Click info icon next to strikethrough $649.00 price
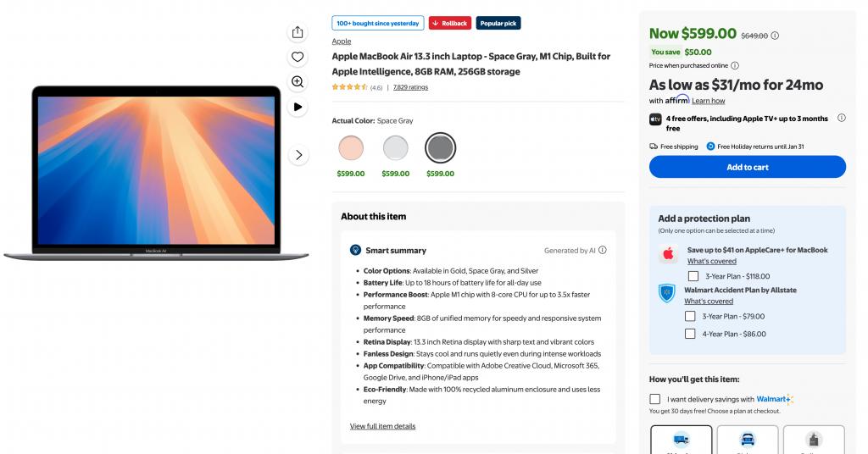 click(x=776, y=36)
